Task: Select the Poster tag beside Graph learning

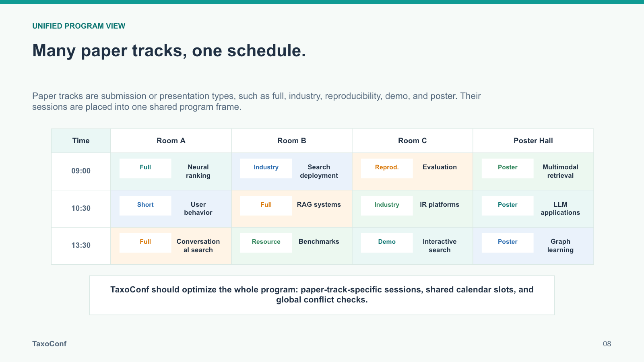Action: [x=508, y=243]
